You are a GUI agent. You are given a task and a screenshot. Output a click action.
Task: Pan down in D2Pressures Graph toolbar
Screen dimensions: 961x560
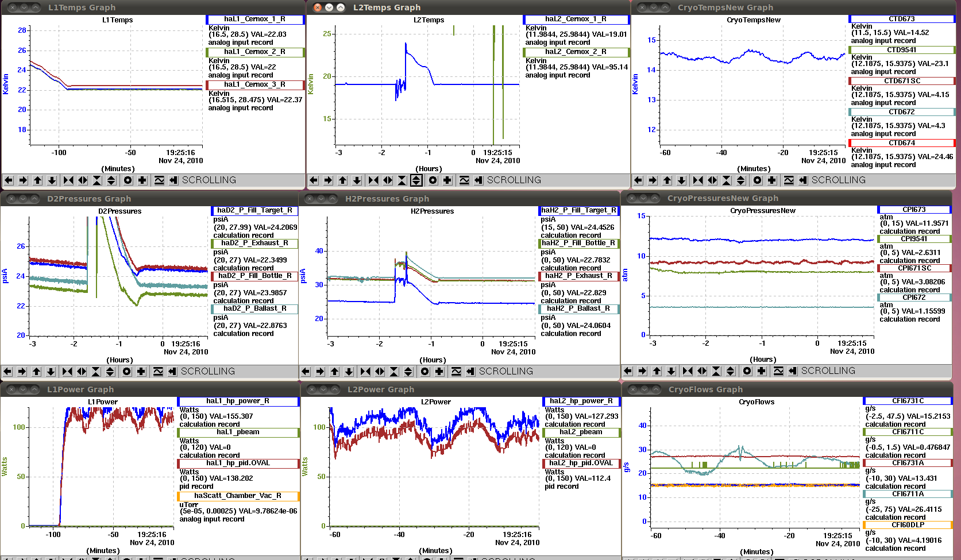pyautogui.click(x=51, y=372)
